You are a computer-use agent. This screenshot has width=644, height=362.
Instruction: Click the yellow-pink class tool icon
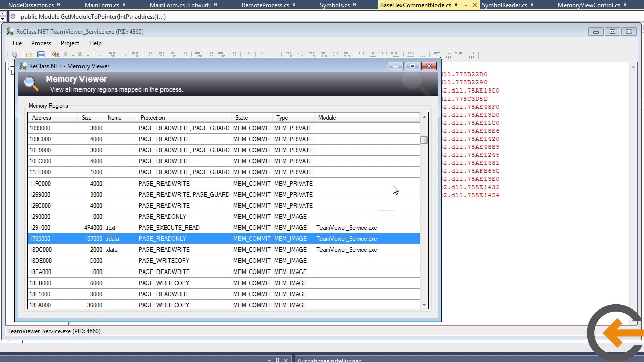(x=55, y=54)
